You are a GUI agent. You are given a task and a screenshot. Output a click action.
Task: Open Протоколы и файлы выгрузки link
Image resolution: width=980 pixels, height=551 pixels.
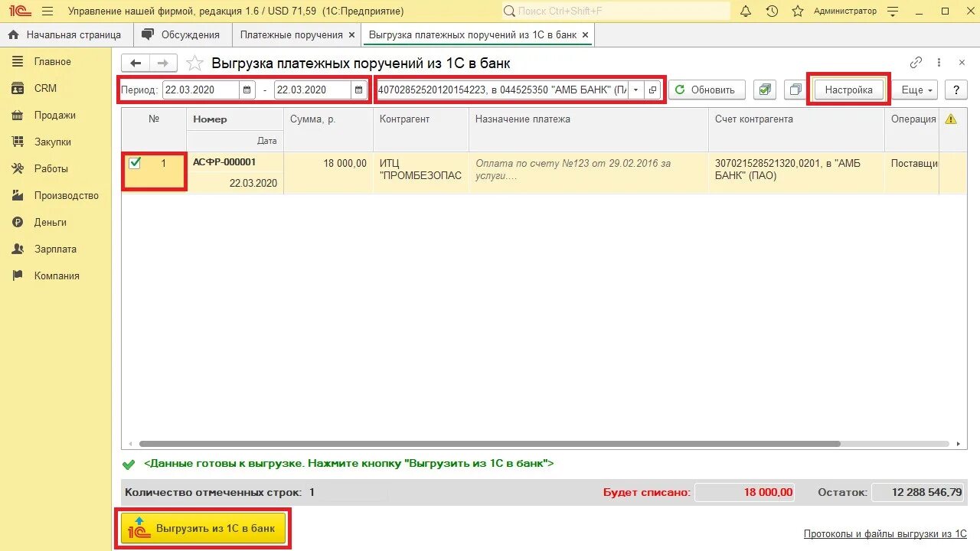885,534
